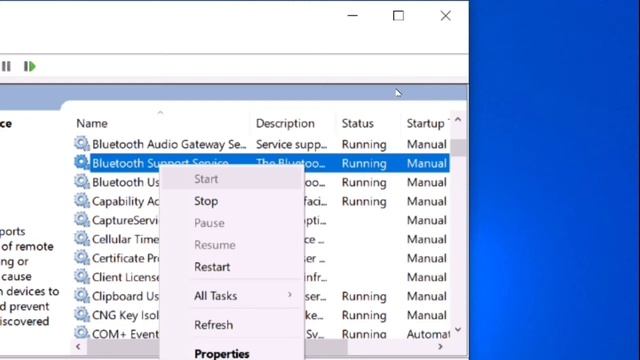Screen dimensions: 640x360
Task: Select the COM+ Event service row
Action: pyautogui.click(x=126, y=334)
